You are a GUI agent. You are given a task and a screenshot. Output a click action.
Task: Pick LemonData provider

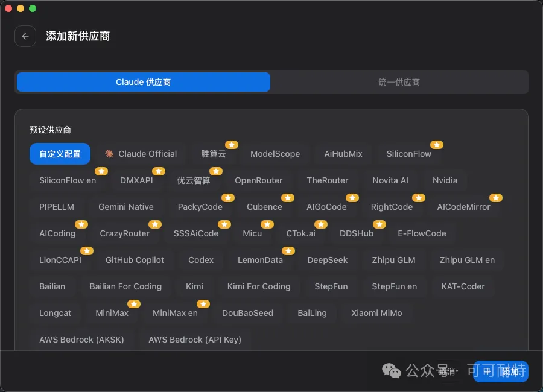click(261, 260)
